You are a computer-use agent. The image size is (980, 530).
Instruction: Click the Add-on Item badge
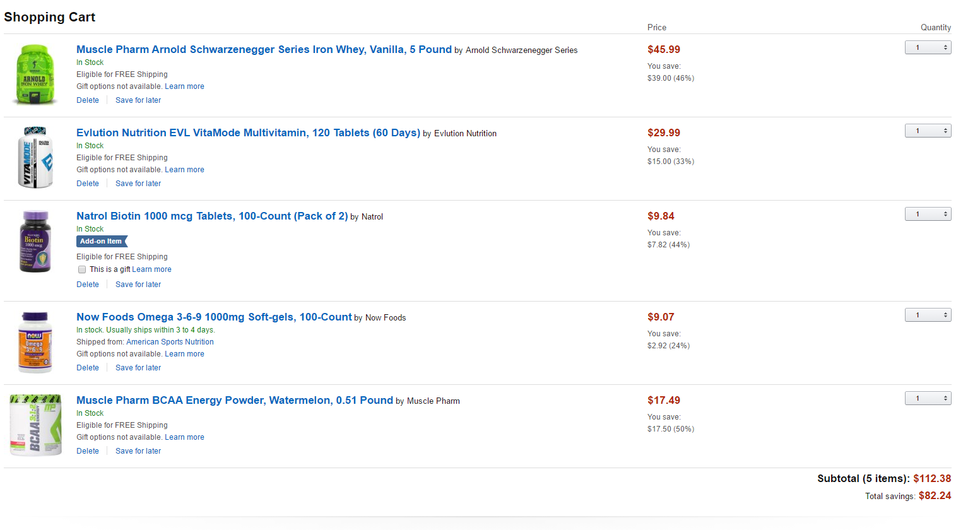click(102, 241)
